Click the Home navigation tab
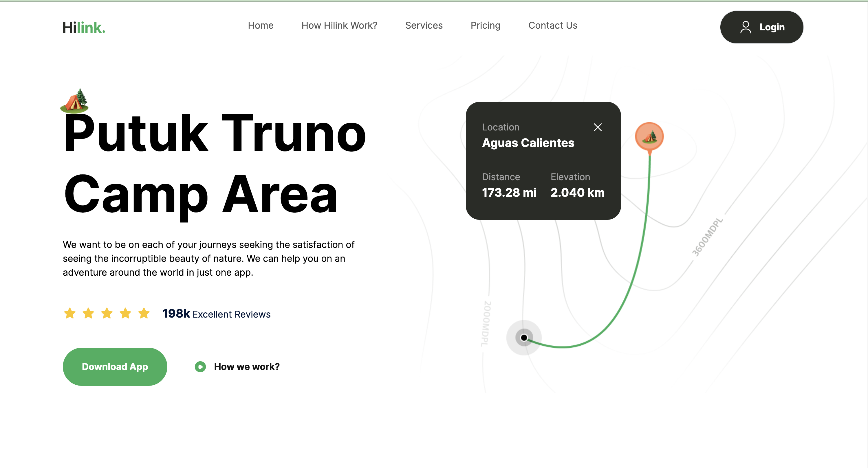 click(x=261, y=25)
